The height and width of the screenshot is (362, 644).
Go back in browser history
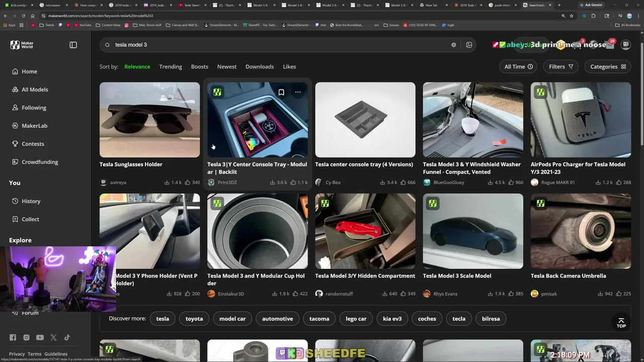(5, 16)
